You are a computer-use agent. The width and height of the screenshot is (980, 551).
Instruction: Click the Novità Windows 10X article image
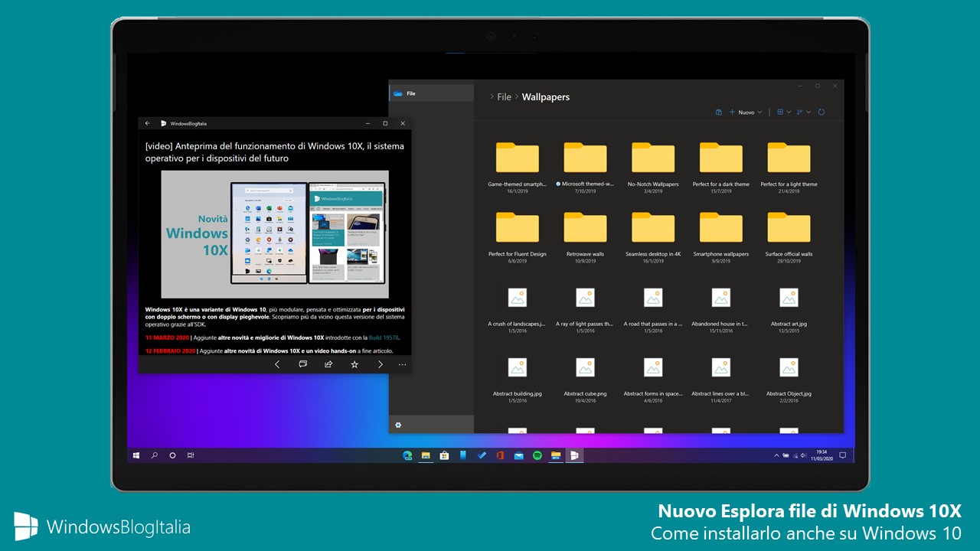tap(275, 234)
